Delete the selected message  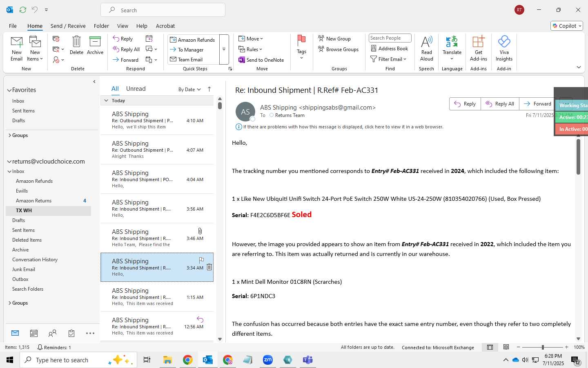click(76, 45)
